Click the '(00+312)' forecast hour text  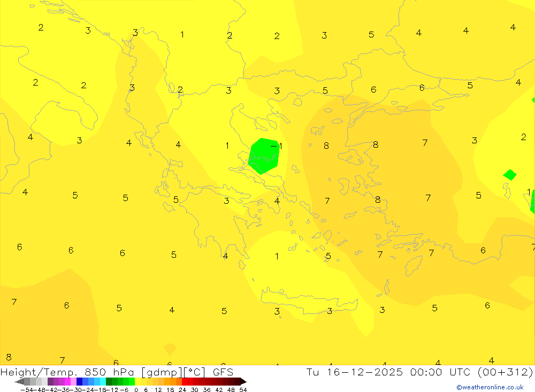coord(506,372)
